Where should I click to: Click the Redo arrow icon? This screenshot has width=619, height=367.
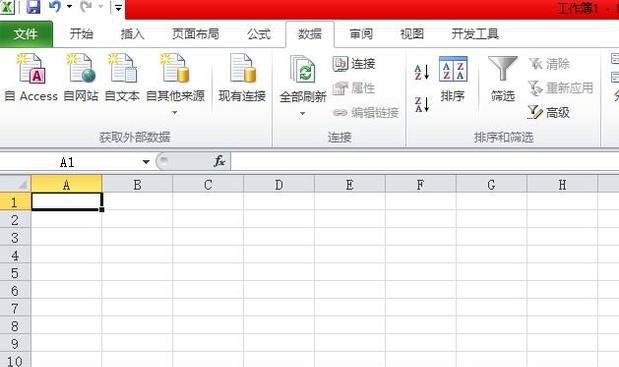pyautogui.click(x=86, y=6)
